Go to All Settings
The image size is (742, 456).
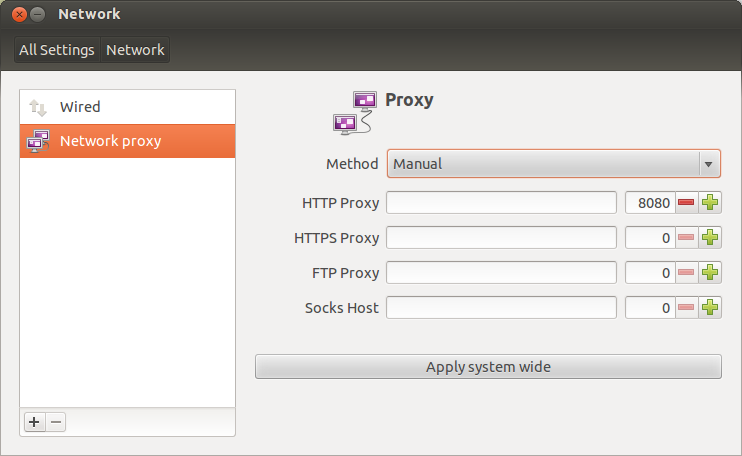(x=57, y=50)
